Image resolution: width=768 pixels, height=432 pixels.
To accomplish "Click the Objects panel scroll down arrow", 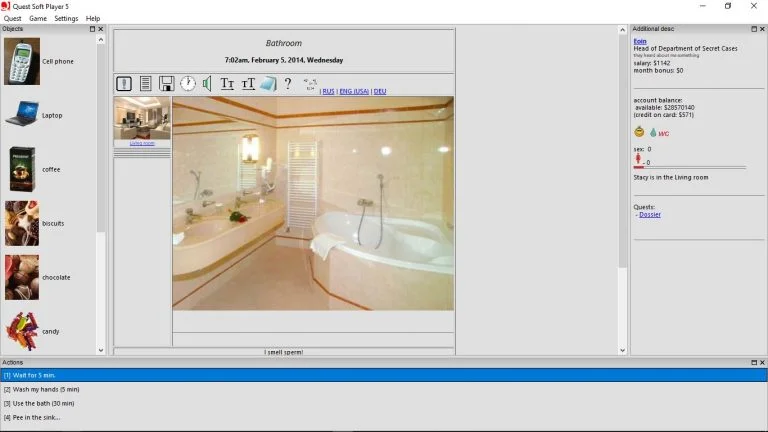I will tap(101, 350).
